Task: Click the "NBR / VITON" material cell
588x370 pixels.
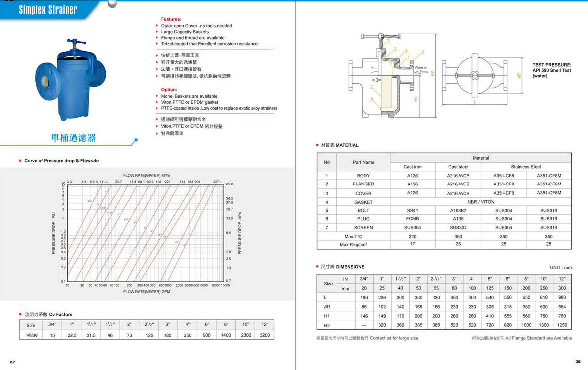Action: pyautogui.click(x=481, y=202)
